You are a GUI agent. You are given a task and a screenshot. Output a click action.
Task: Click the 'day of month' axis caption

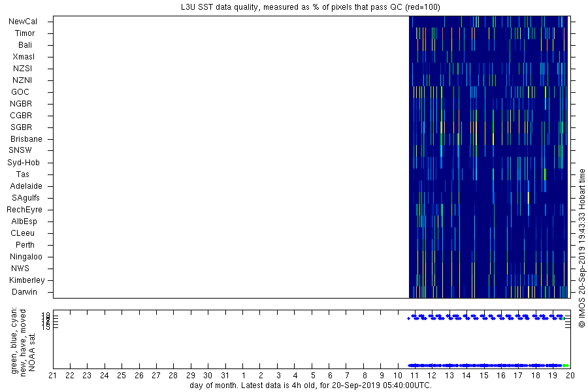click(x=310, y=385)
